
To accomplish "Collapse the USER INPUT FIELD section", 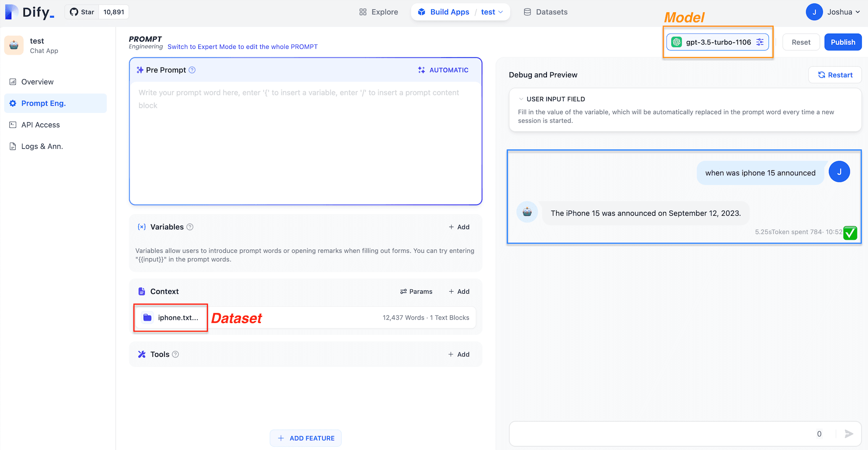I will pos(521,99).
